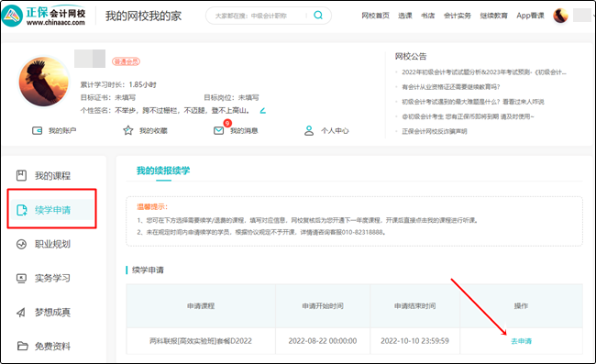
Task: Click the 我的账户 wallet icon
Action: [x=37, y=131]
